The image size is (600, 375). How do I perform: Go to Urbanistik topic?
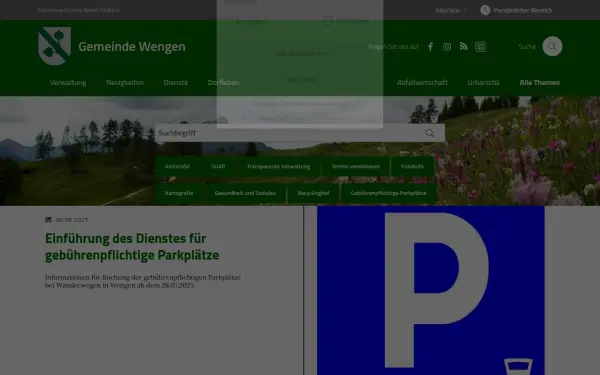(x=484, y=83)
